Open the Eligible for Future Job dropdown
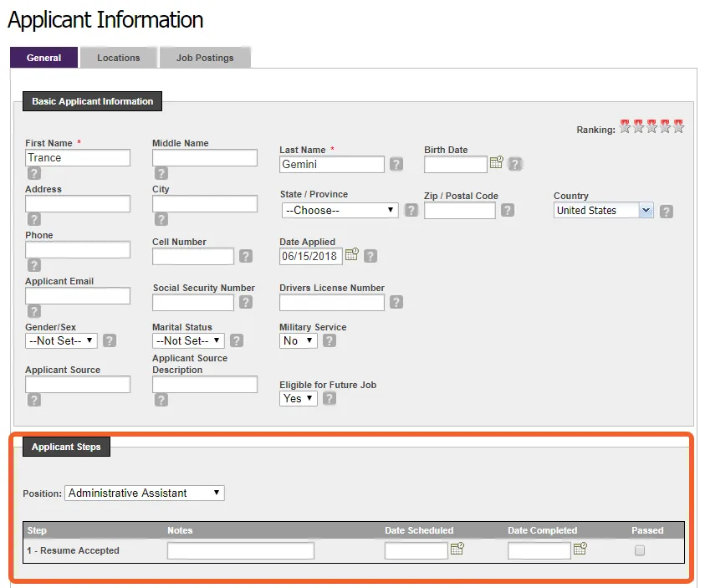Screen dimensions: 705x588 pyautogui.click(x=298, y=398)
